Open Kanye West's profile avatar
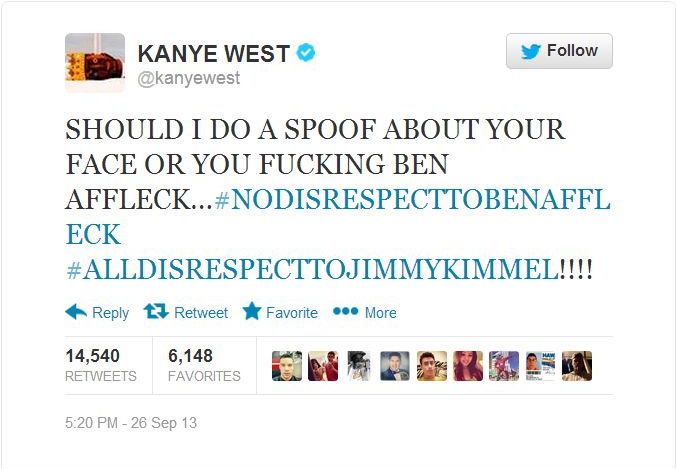 (95, 63)
